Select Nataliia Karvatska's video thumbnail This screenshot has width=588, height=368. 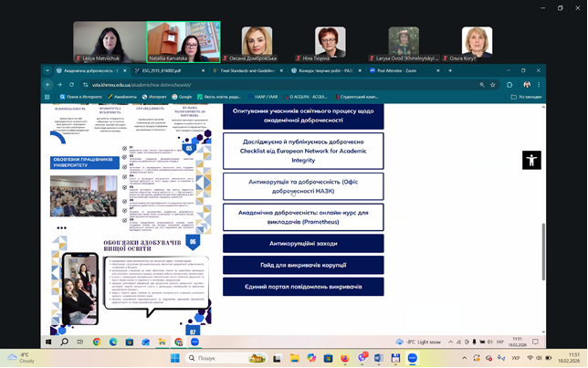[184, 41]
